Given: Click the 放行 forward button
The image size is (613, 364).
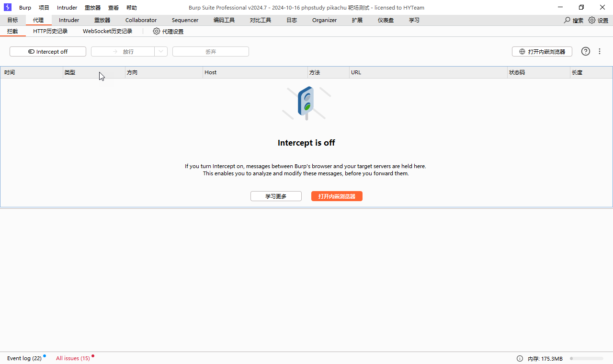Looking at the screenshot, I should (x=123, y=52).
